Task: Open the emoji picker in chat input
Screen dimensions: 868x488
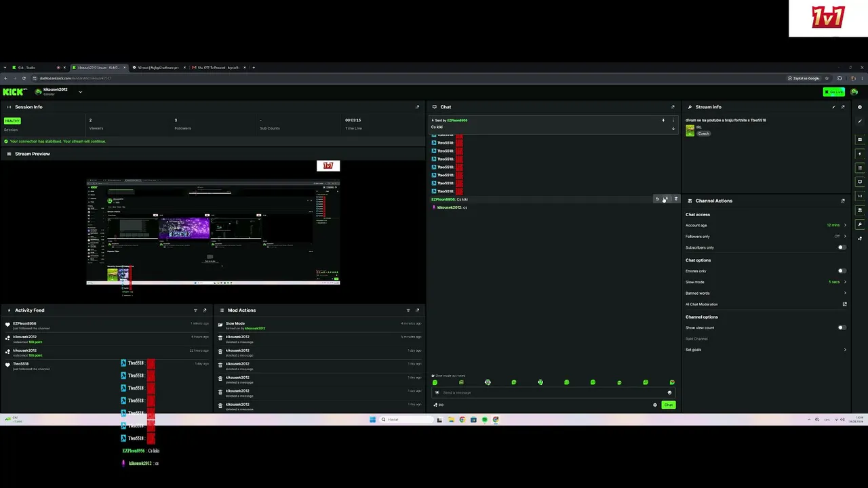Action: pyautogui.click(x=669, y=392)
